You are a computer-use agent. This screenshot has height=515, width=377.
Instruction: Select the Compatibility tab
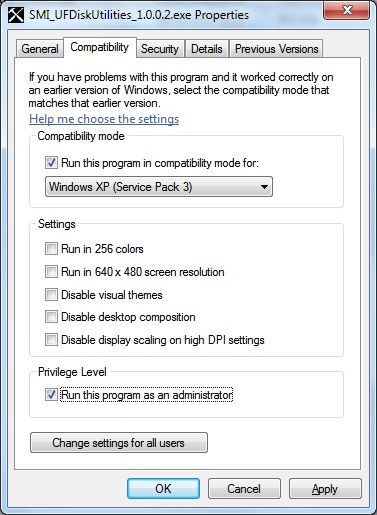(x=100, y=47)
